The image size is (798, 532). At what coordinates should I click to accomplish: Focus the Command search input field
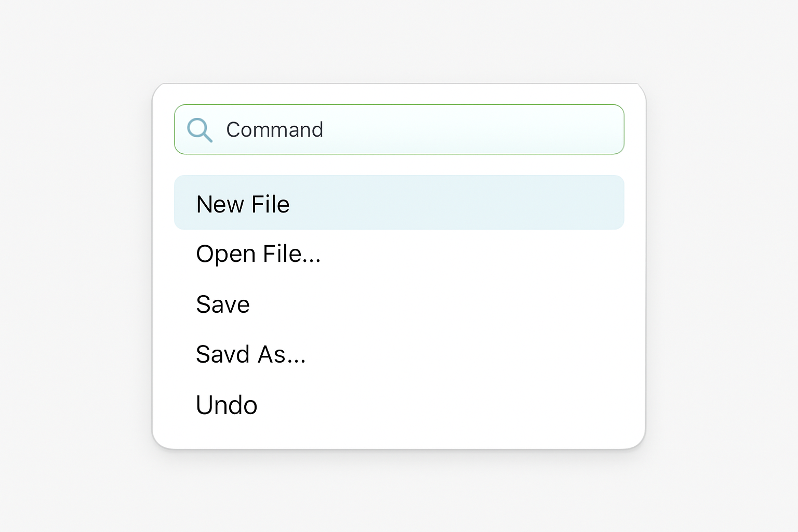point(399,129)
